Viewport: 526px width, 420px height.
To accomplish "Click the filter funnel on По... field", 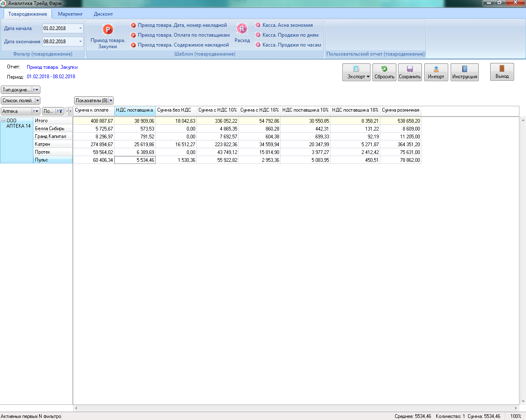I will [x=61, y=111].
